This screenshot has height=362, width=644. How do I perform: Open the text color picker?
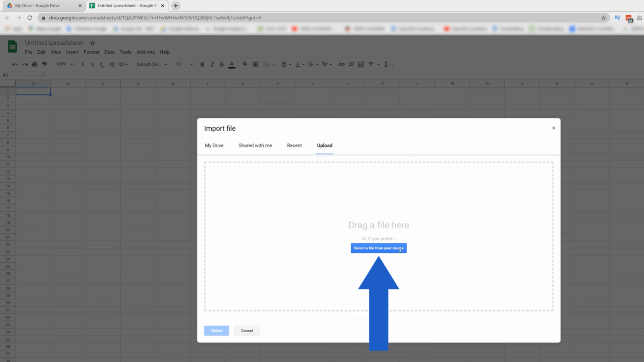[x=231, y=64]
